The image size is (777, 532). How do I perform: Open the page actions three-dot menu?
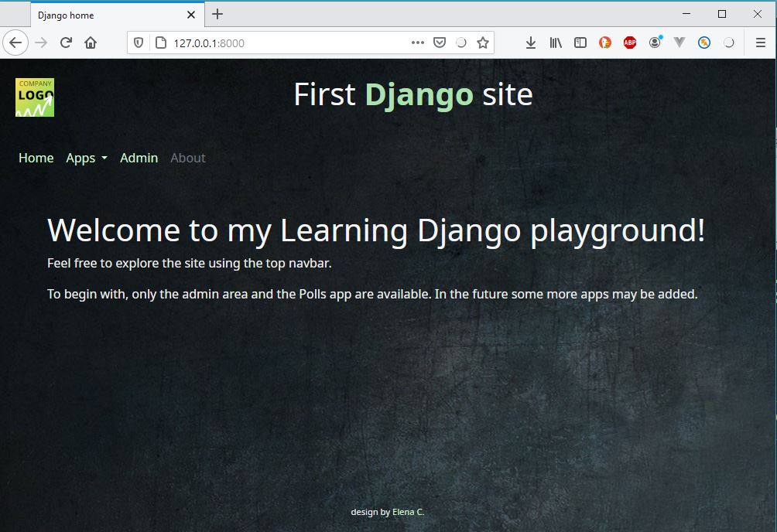click(x=418, y=43)
